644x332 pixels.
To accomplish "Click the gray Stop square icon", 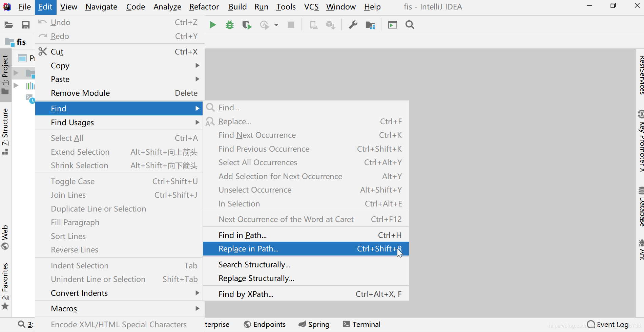I will click(x=291, y=25).
